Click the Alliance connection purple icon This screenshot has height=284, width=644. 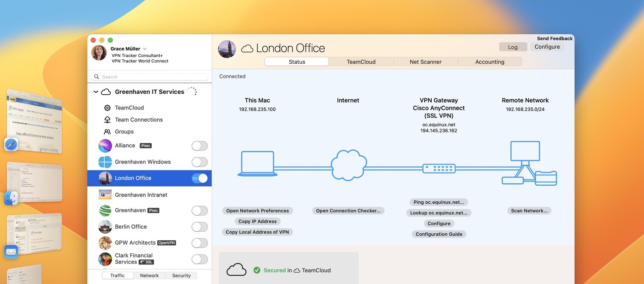[x=105, y=146]
